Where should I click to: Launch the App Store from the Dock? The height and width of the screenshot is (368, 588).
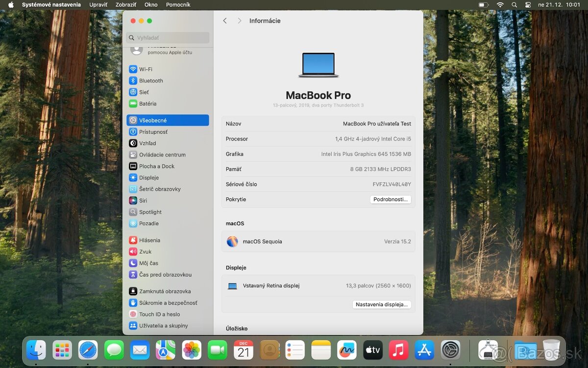pyautogui.click(x=424, y=350)
